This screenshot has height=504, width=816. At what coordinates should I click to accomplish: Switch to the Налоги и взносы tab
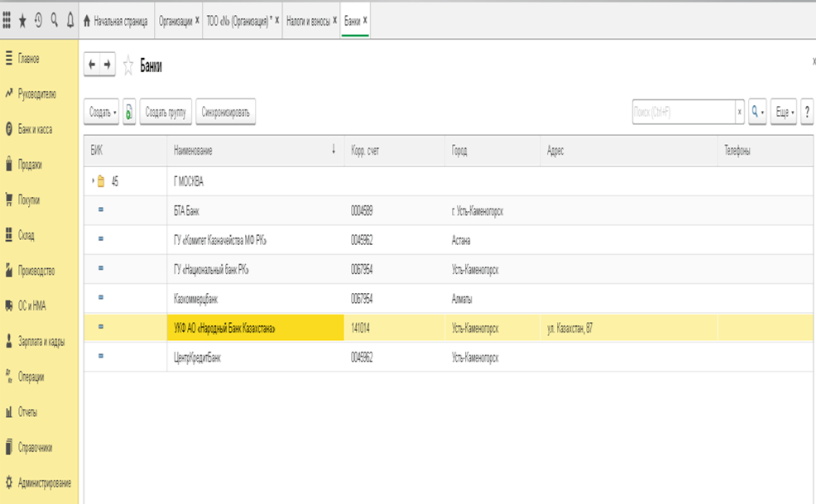[x=307, y=22]
